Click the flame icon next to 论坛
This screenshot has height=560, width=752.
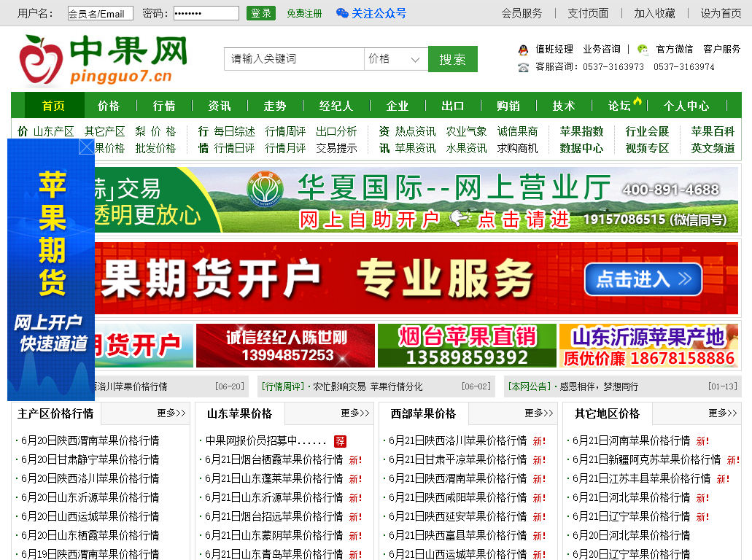point(637,101)
